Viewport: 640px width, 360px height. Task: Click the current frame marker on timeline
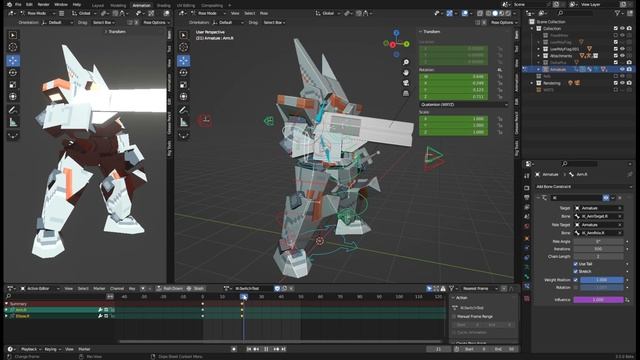[x=244, y=297]
